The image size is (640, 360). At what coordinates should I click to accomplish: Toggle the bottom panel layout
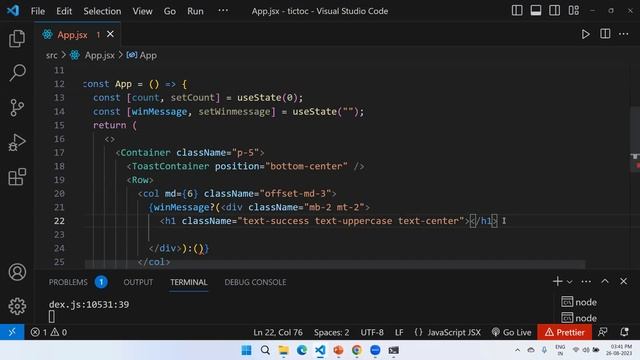click(536, 11)
